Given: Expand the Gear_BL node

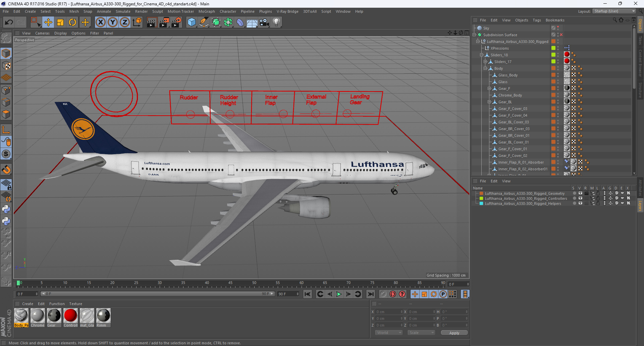Looking at the screenshot, I should pos(489,102).
